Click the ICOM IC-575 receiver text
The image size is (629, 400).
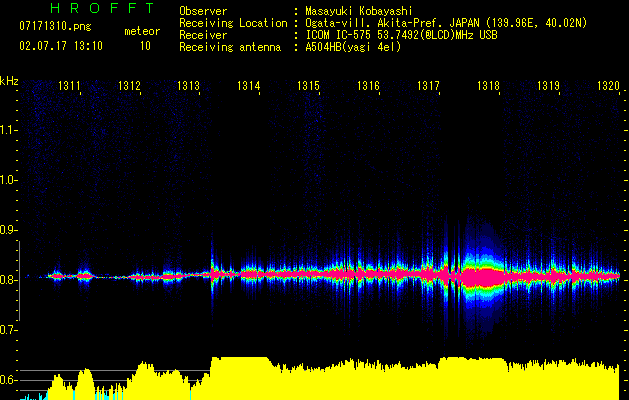[401, 35]
